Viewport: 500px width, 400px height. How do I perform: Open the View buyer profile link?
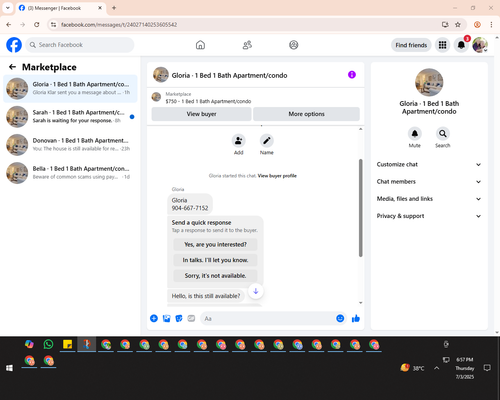277,176
